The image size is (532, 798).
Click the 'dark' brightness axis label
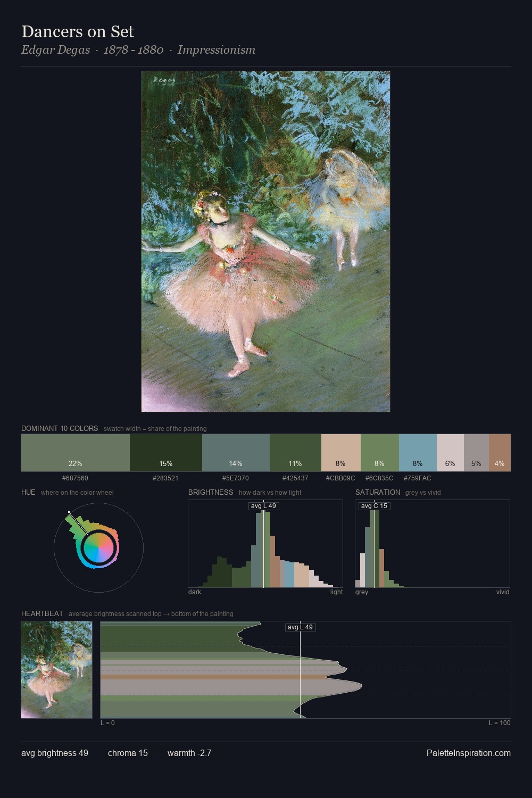pos(195,592)
